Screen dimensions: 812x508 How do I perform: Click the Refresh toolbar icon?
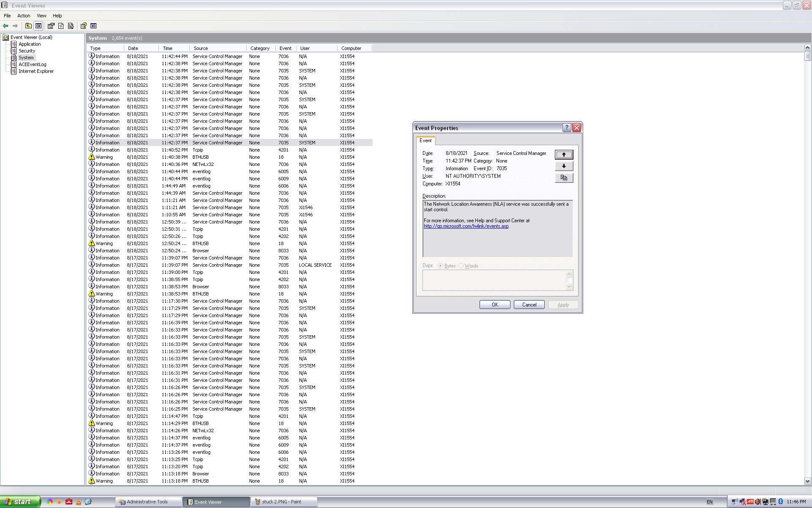pos(61,26)
